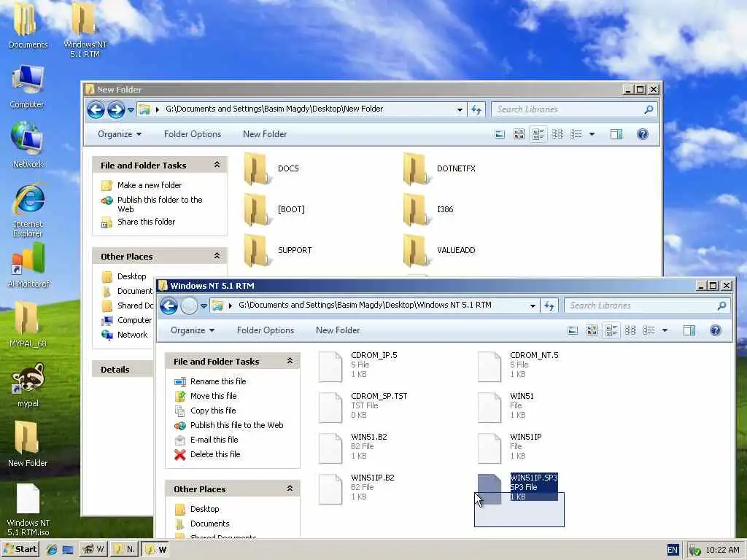Open the Start menu

(x=20, y=550)
